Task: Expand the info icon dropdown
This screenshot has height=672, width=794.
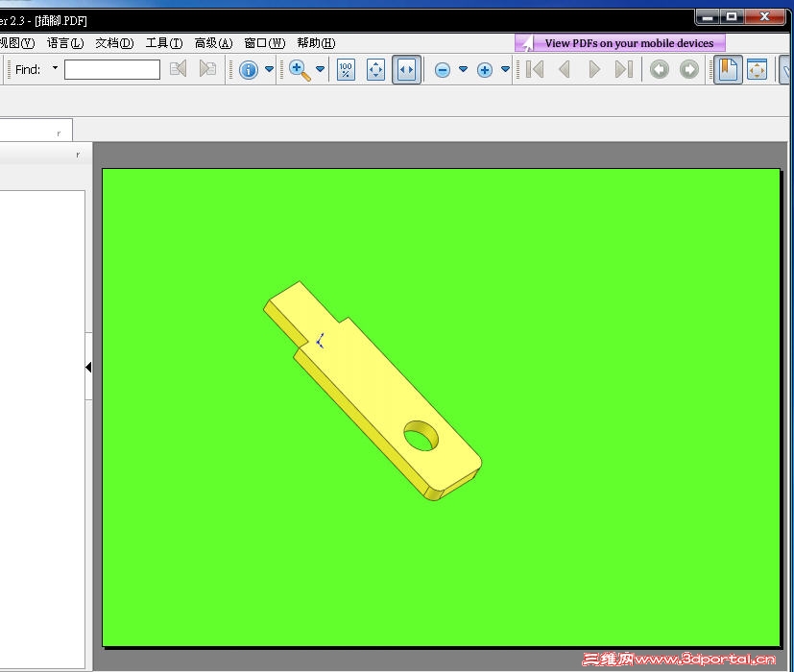Action: (270, 69)
